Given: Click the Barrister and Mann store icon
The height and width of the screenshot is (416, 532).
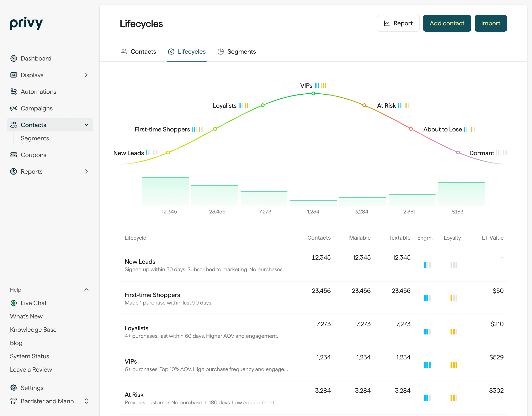Looking at the screenshot, I should [14, 401].
